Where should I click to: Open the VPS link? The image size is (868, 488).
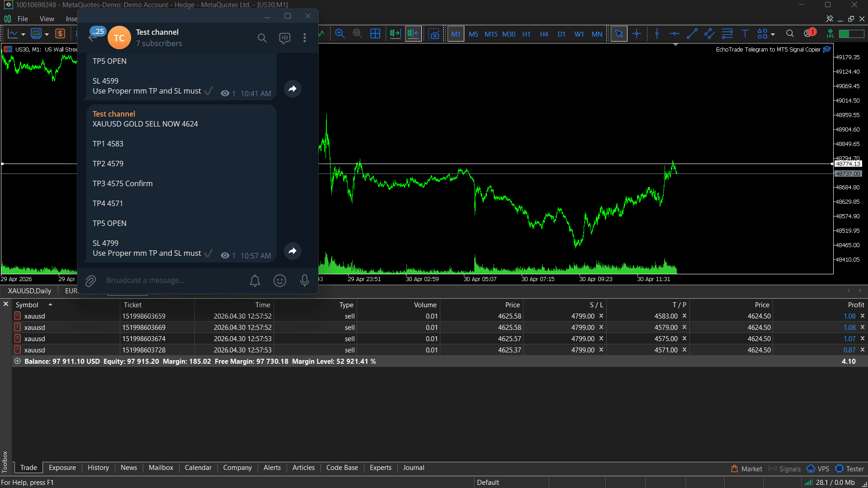(x=818, y=469)
